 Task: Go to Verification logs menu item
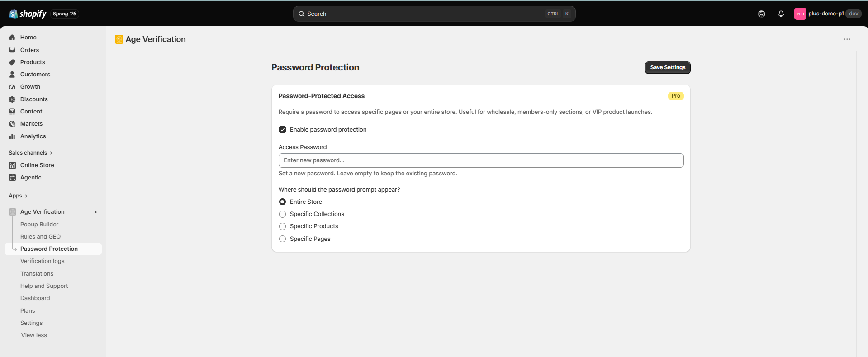pos(42,261)
